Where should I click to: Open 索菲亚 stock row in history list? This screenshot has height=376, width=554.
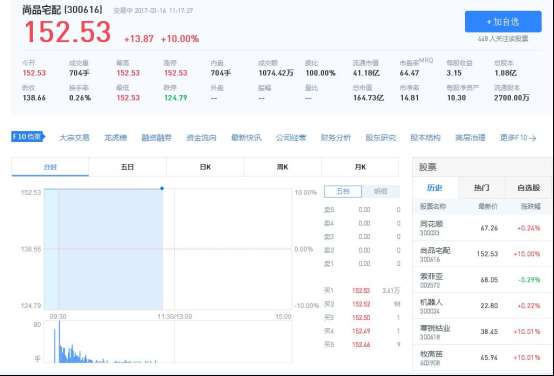pos(483,280)
